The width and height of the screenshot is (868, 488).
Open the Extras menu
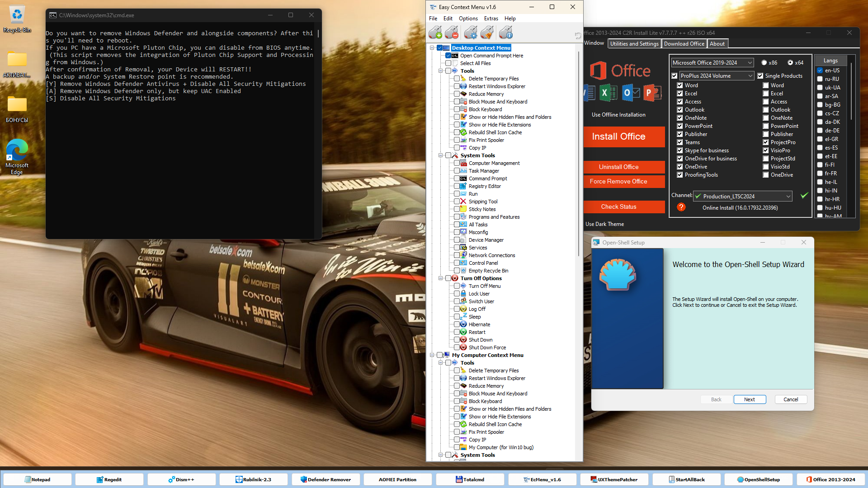[x=491, y=19]
